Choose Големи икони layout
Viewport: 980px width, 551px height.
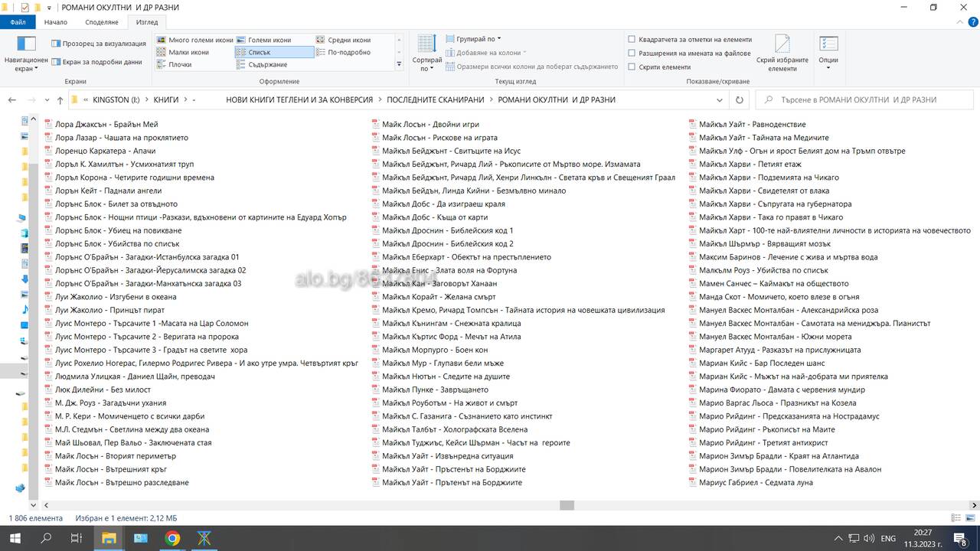pos(264,40)
